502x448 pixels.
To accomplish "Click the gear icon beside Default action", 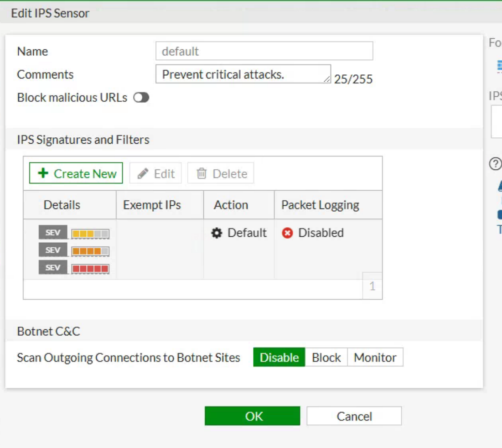I will coord(217,233).
